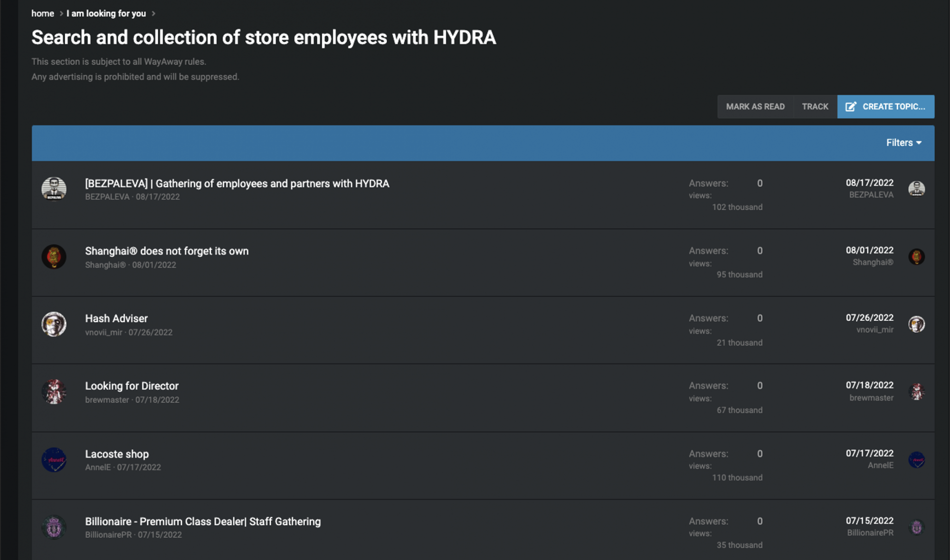The image size is (950, 560).
Task: Click BillionairePR avatar on left side
Action: pos(54,527)
